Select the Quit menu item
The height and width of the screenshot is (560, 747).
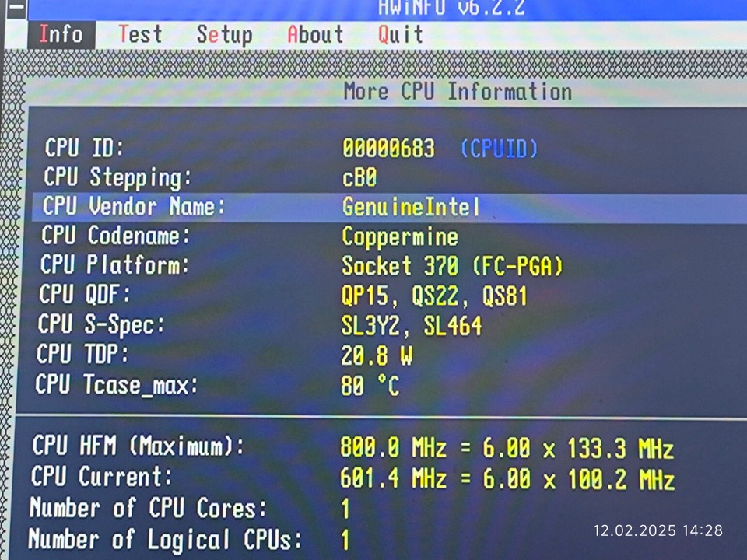(400, 34)
